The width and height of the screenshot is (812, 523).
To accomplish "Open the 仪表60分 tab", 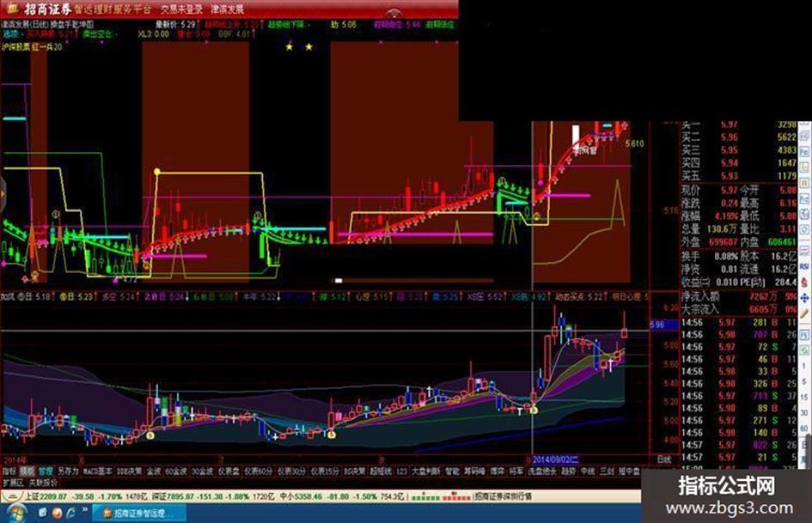I will (259, 471).
